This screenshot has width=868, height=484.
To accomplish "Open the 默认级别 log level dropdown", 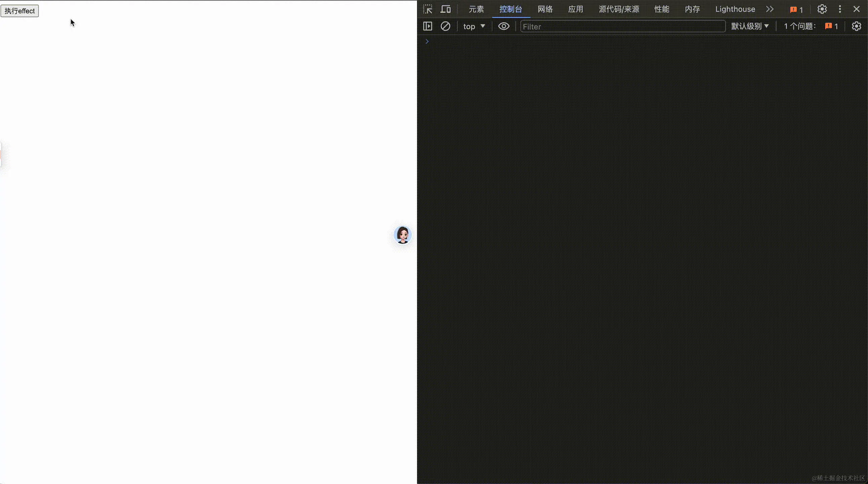I will (x=750, y=26).
